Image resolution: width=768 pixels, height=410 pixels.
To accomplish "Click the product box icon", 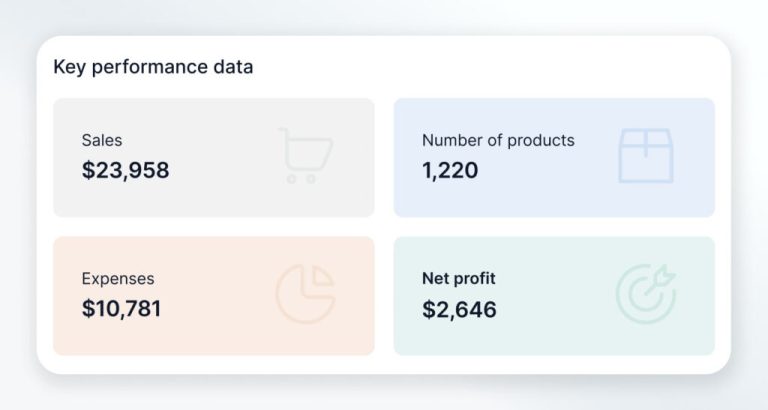I will tap(645, 155).
